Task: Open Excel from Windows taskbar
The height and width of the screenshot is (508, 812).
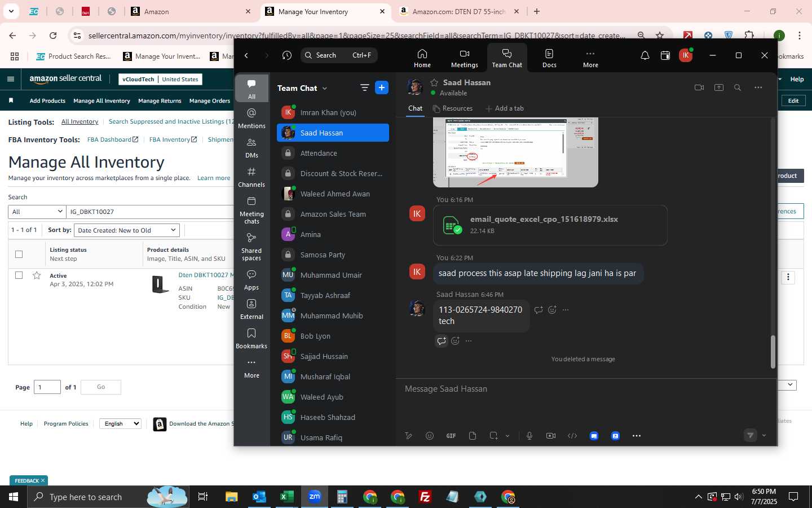Action: [x=286, y=497]
